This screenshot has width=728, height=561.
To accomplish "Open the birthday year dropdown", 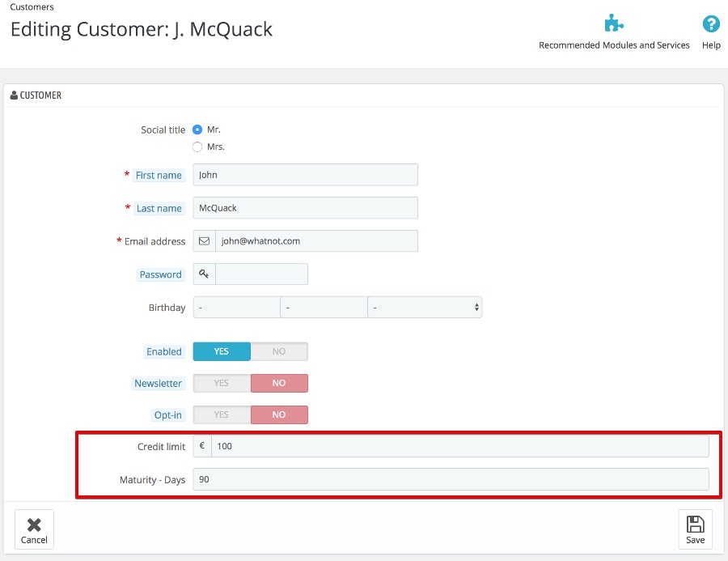I will [425, 308].
